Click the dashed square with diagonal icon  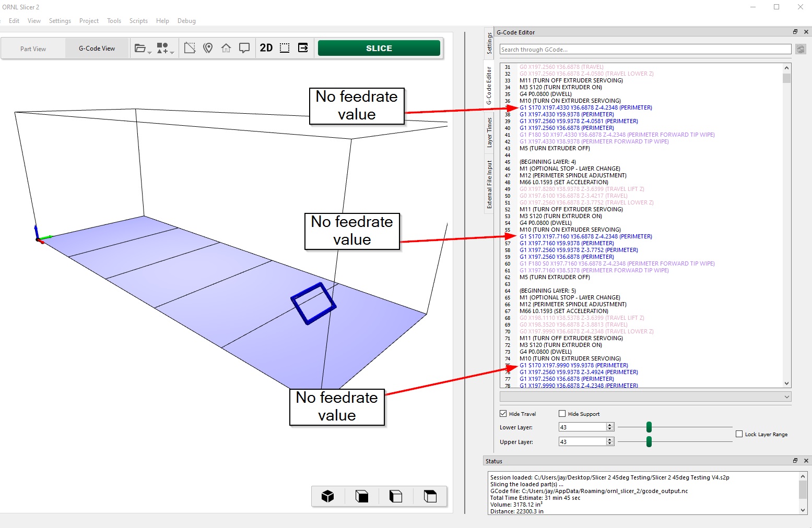(190, 48)
